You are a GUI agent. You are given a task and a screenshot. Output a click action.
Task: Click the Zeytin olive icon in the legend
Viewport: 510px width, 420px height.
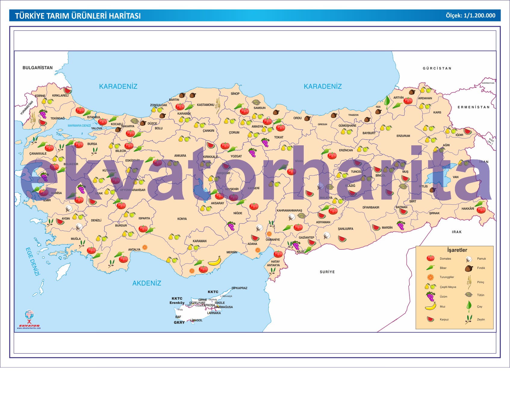(469, 319)
